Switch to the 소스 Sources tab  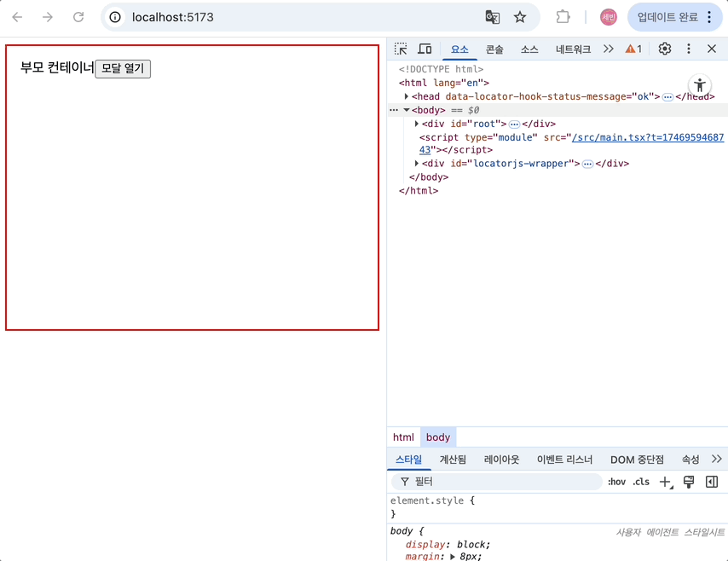click(x=529, y=49)
